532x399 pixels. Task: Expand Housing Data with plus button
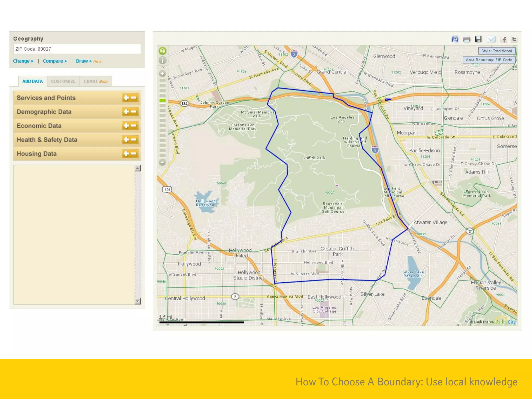(x=126, y=154)
